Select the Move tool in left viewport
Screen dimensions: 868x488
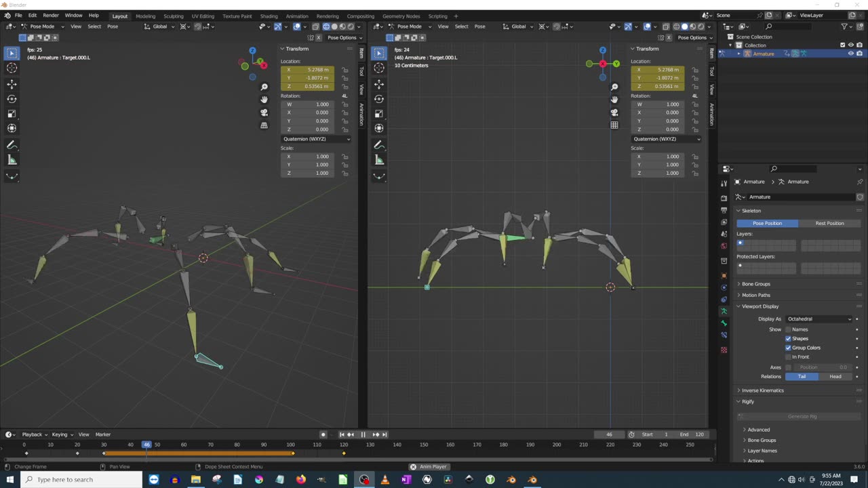(12, 84)
